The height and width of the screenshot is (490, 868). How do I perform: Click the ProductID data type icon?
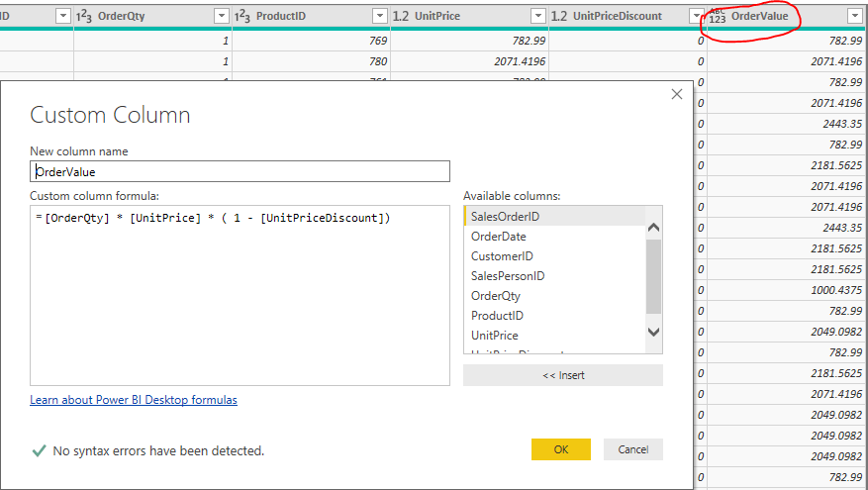pos(242,16)
